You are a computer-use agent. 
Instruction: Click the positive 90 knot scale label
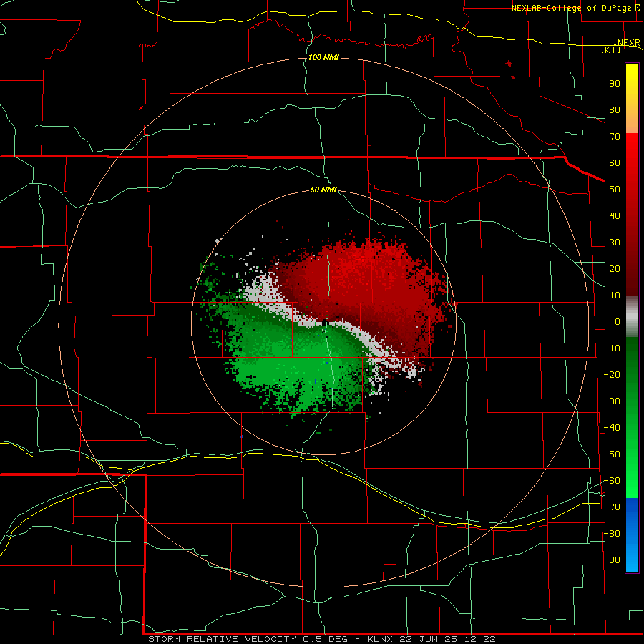(x=615, y=84)
